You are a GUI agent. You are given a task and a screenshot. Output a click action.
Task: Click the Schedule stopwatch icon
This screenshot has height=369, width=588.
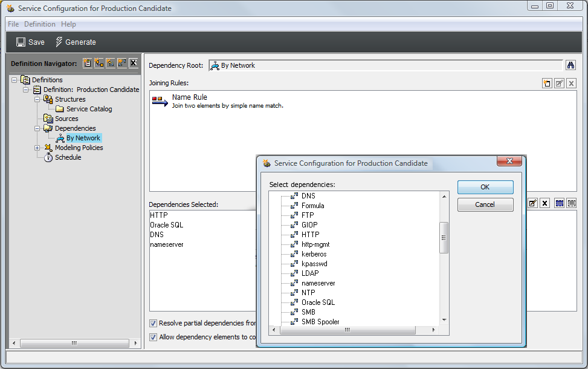[x=48, y=157]
